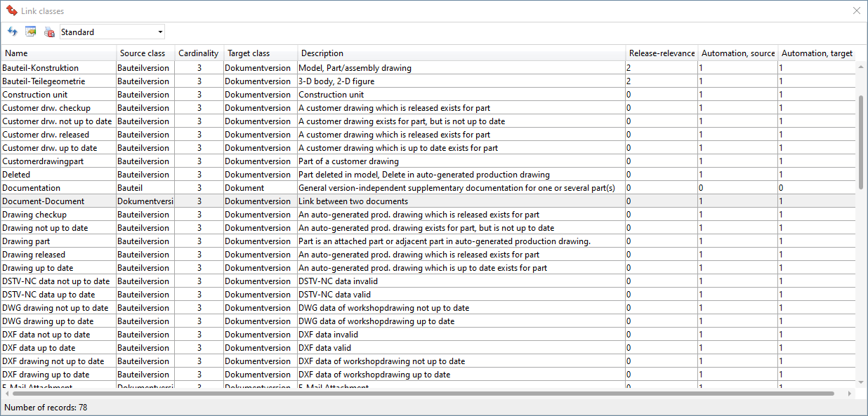Select the Drawing not up to date row
The height and width of the screenshot is (416, 868).
point(428,228)
